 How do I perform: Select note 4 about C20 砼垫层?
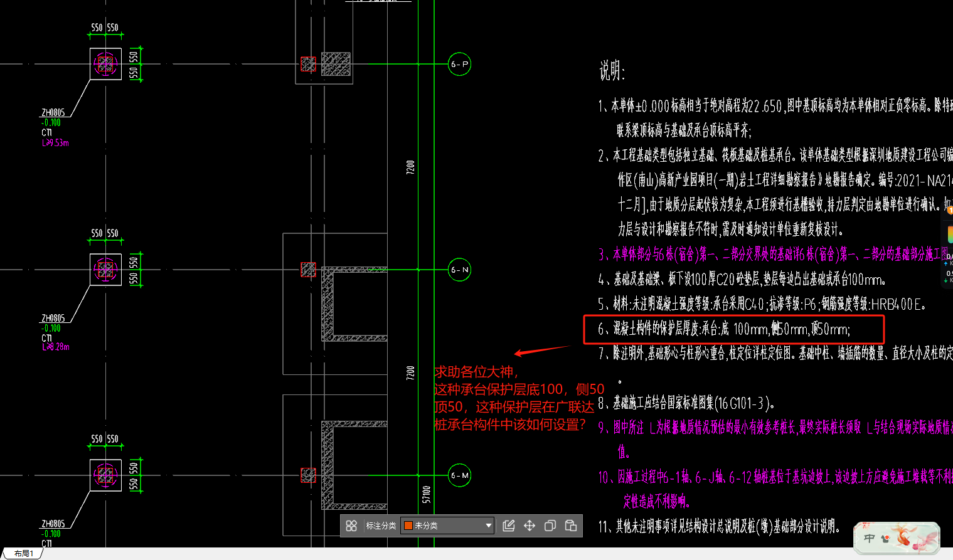point(742,279)
